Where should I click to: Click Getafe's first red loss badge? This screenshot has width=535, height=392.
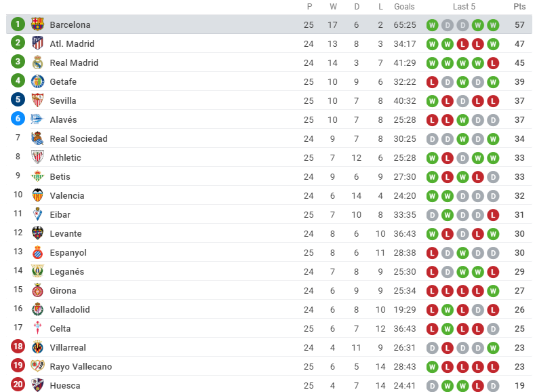(x=432, y=81)
